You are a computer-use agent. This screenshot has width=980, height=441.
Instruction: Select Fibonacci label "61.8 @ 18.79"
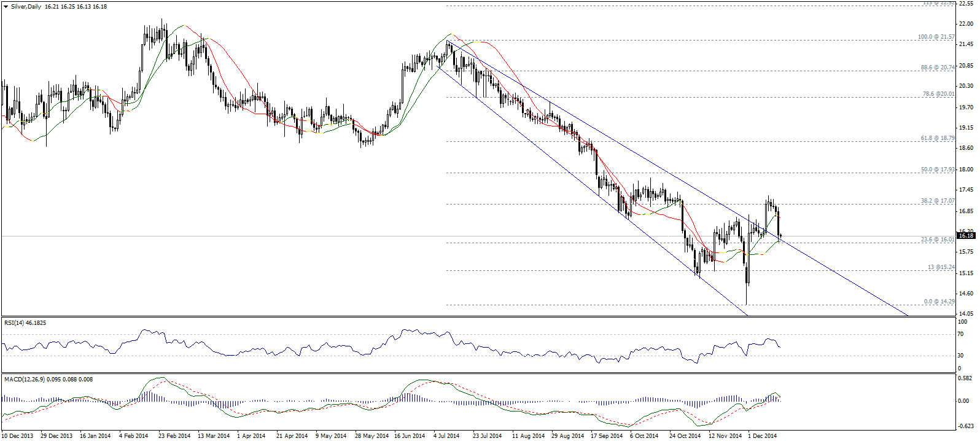[938, 139]
